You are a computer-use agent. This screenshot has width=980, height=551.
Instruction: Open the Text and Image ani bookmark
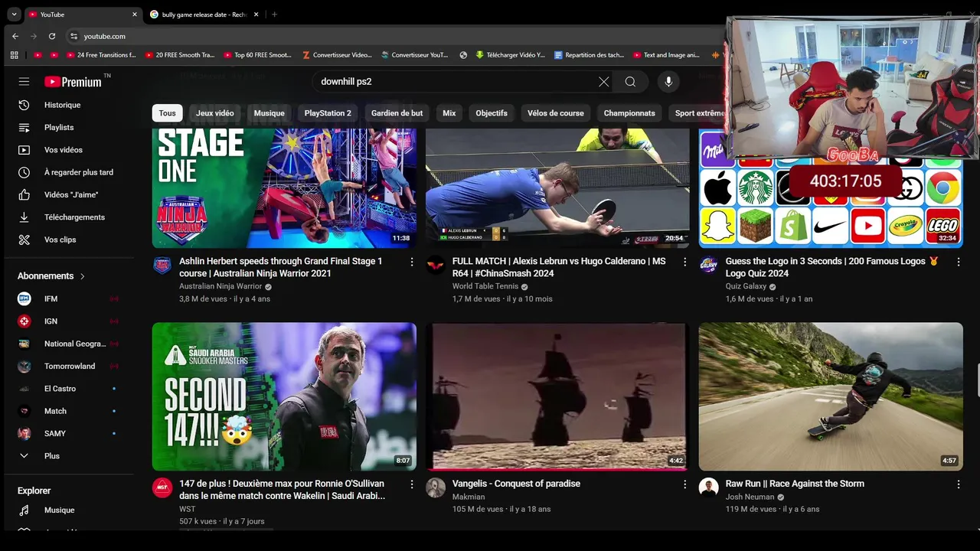coord(666,55)
